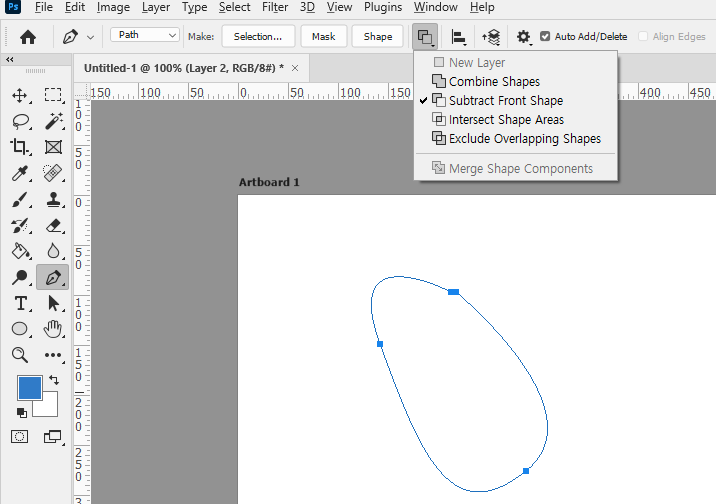This screenshot has height=504, width=716.
Task: Open the Type menu
Action: coord(195,7)
